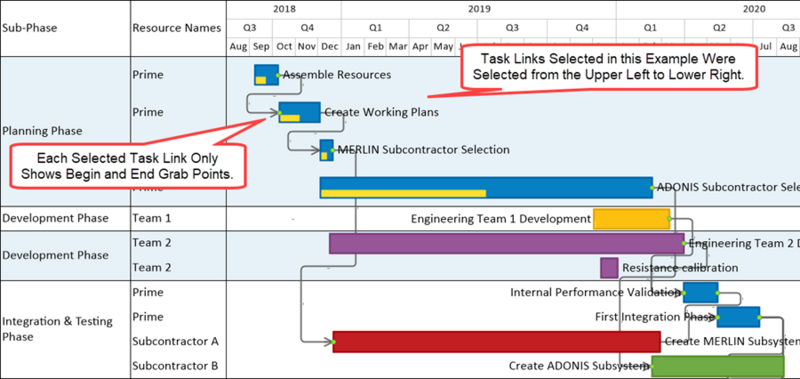Click the Engineering Team 1 Development label

pos(501,219)
